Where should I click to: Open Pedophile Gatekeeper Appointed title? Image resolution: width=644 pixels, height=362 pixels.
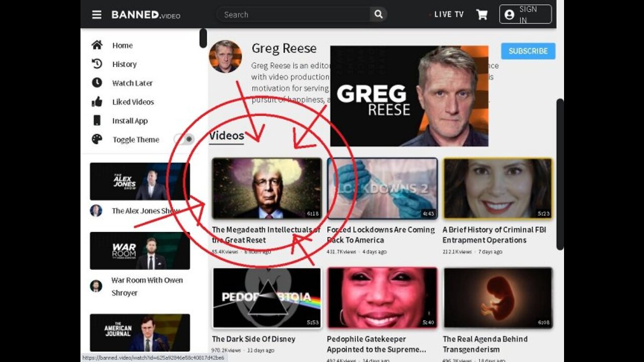(x=377, y=344)
